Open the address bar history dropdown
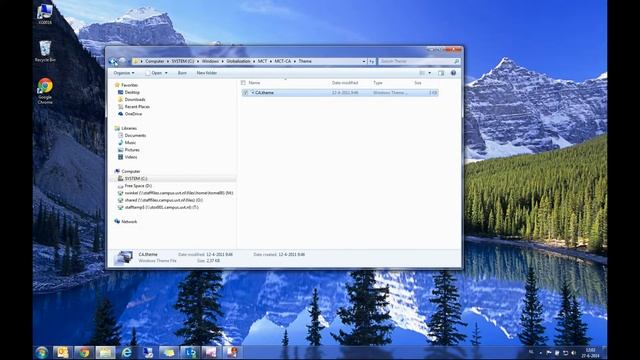640x360 pixels. [364, 61]
